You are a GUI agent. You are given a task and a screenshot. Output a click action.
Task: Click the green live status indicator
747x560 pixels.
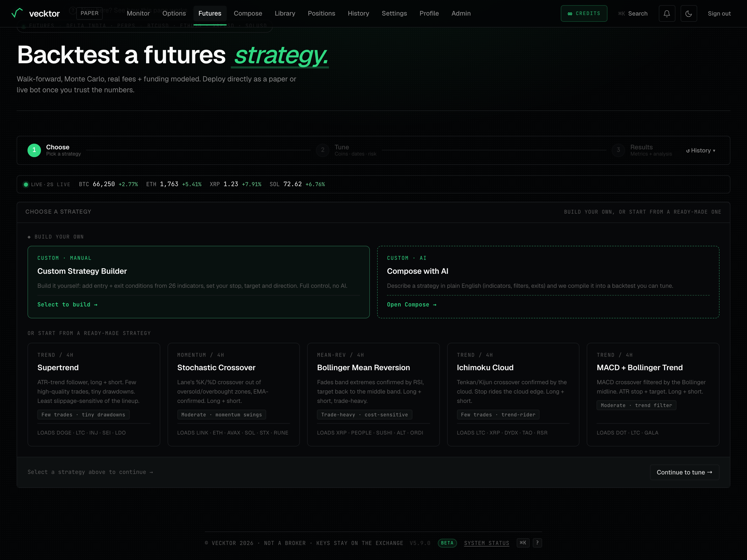tap(26, 184)
